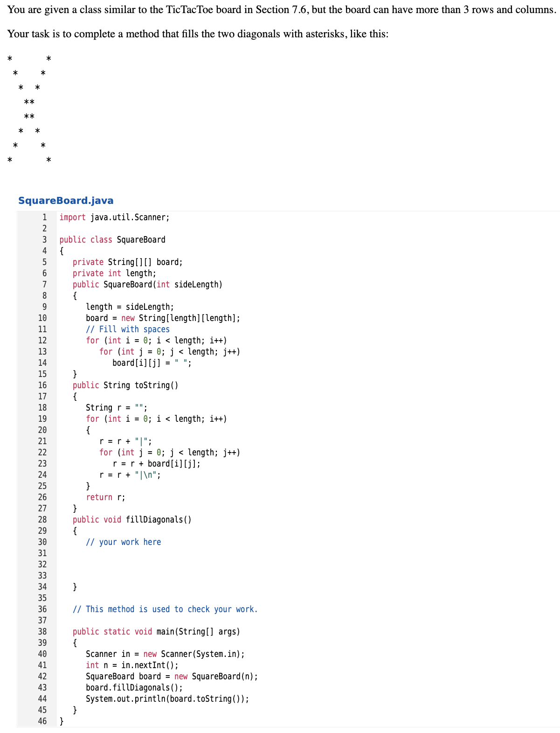The image size is (560, 733).
Task: Click the 'return r;' statement
Action: [105, 497]
